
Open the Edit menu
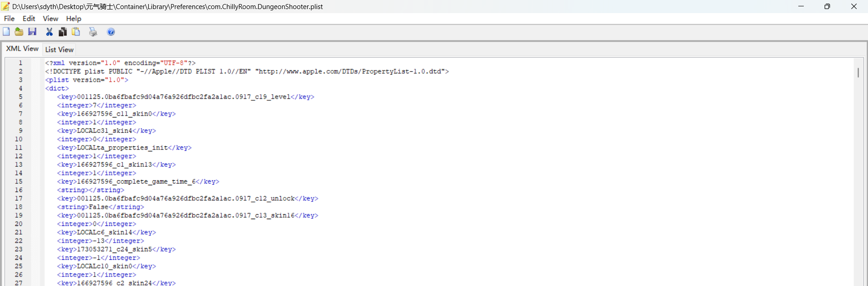(29, 19)
